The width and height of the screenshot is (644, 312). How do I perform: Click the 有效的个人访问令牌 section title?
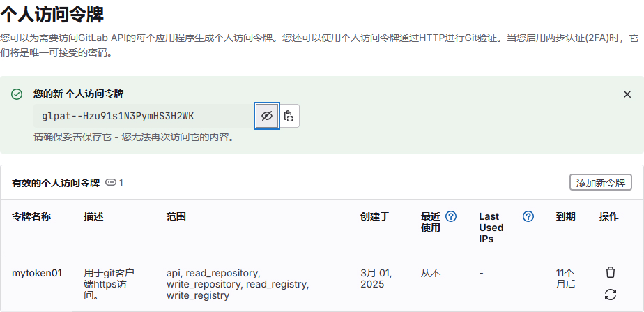(x=56, y=183)
